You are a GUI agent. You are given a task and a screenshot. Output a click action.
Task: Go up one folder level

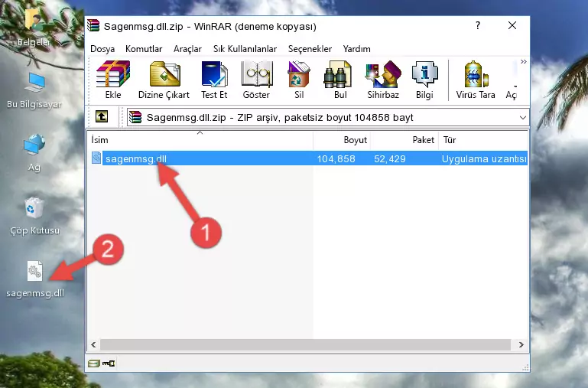point(102,116)
